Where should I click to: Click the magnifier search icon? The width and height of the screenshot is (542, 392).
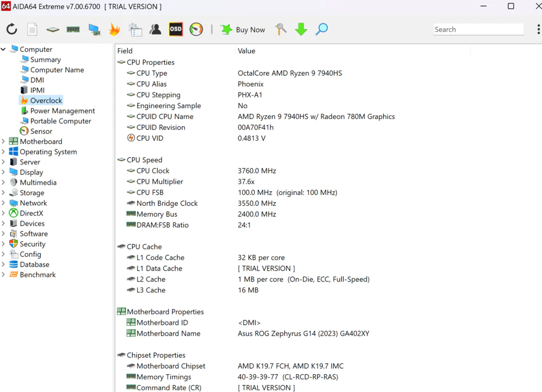coord(321,29)
